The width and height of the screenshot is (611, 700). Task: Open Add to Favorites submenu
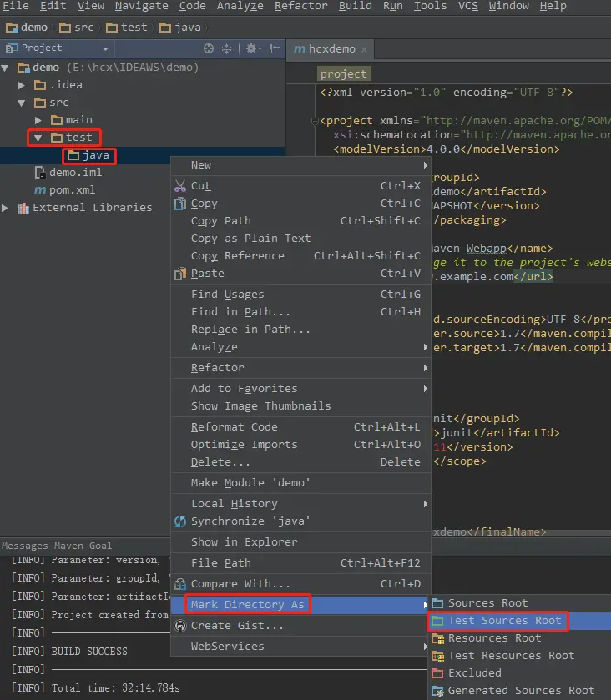click(301, 389)
